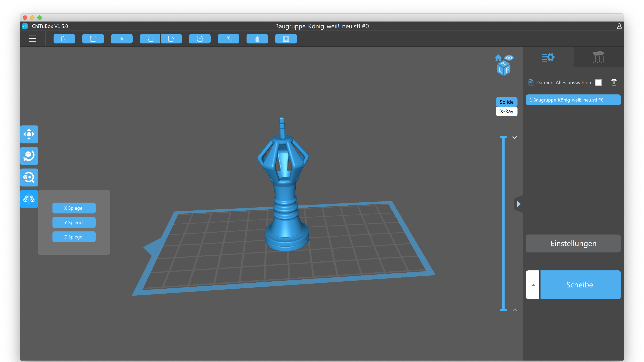Select the Move tool on left sidebar
The image size is (644, 362).
pos(29,134)
